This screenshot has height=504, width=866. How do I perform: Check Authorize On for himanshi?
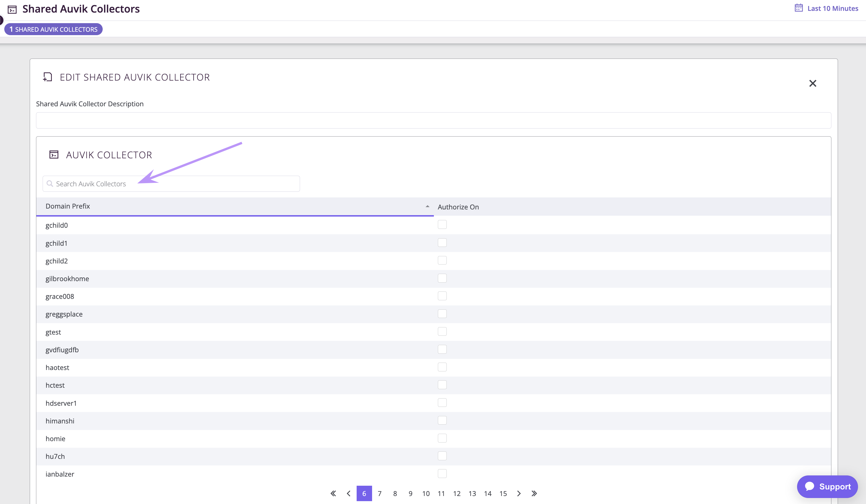[x=442, y=421]
